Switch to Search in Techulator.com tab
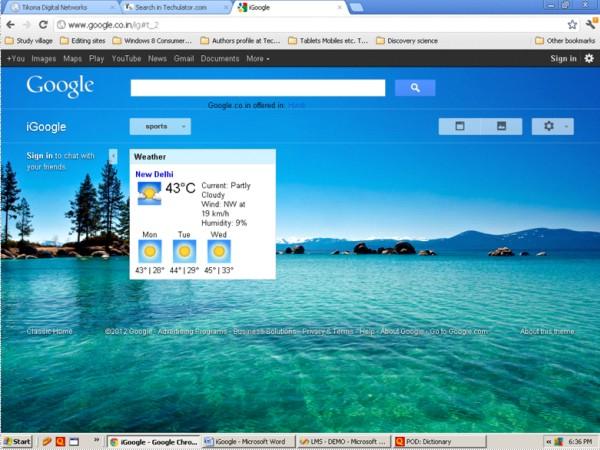The width and height of the screenshot is (600, 450). 174,7
